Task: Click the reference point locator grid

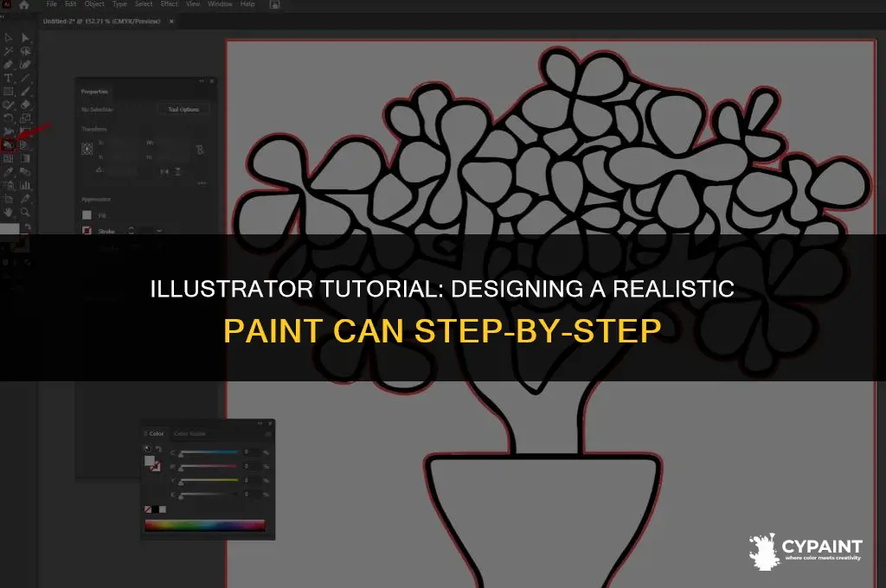Action: pyautogui.click(x=87, y=149)
